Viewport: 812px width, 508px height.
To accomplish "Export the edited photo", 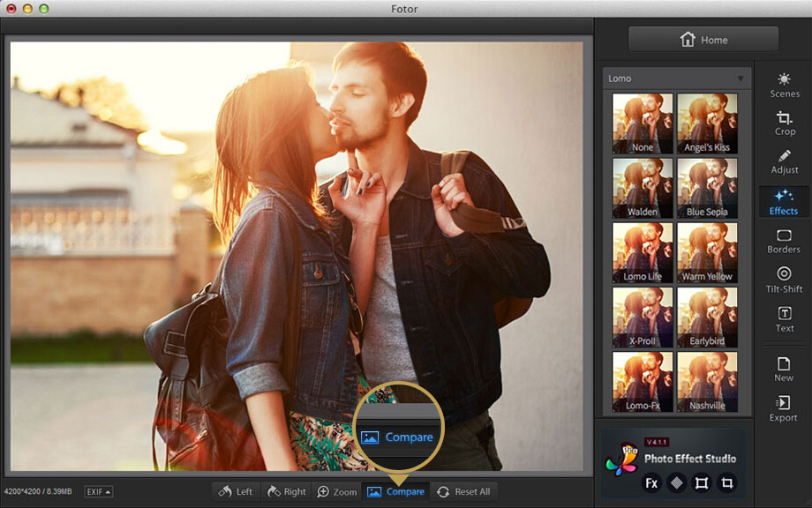I will [x=784, y=408].
